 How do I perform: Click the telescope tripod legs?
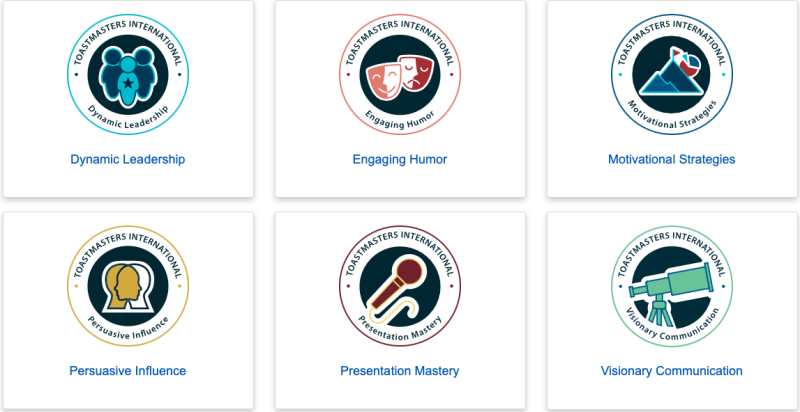pyautogui.click(x=660, y=312)
